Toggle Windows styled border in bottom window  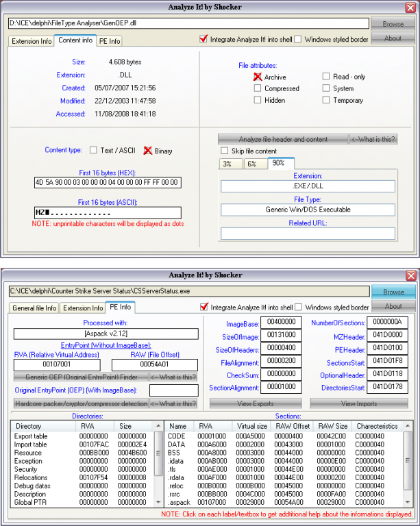click(x=298, y=307)
